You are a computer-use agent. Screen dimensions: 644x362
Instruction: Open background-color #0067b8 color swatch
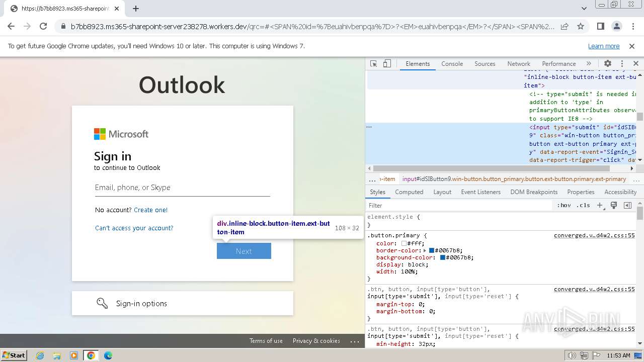click(443, 257)
